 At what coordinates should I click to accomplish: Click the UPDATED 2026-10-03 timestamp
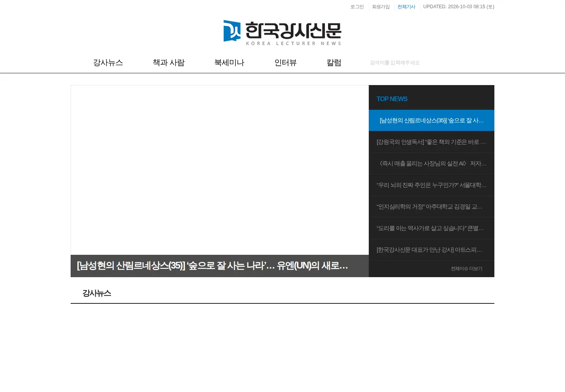(x=459, y=7)
